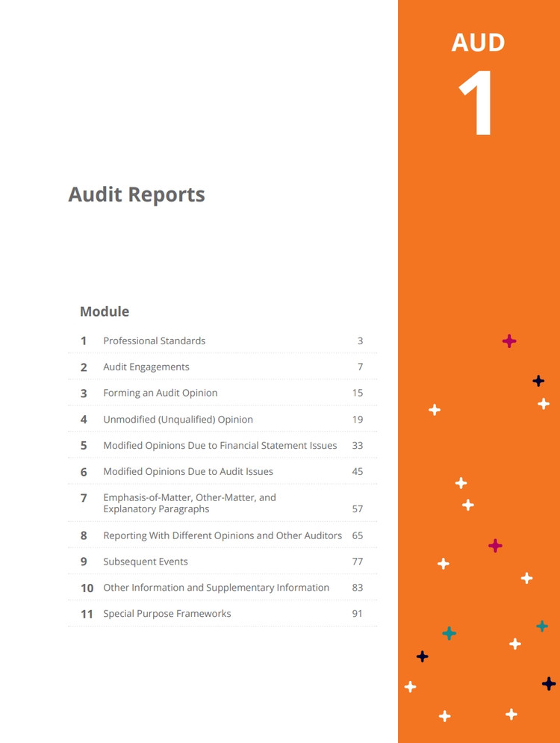The width and height of the screenshot is (560, 743).
Task: Open Modified Opinions Due to Financial Statement Issues
Action: [220, 446]
